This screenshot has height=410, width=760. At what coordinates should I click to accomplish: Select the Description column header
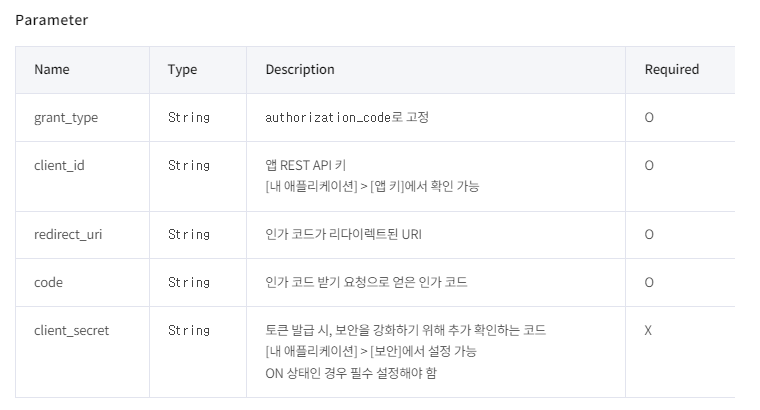300,70
